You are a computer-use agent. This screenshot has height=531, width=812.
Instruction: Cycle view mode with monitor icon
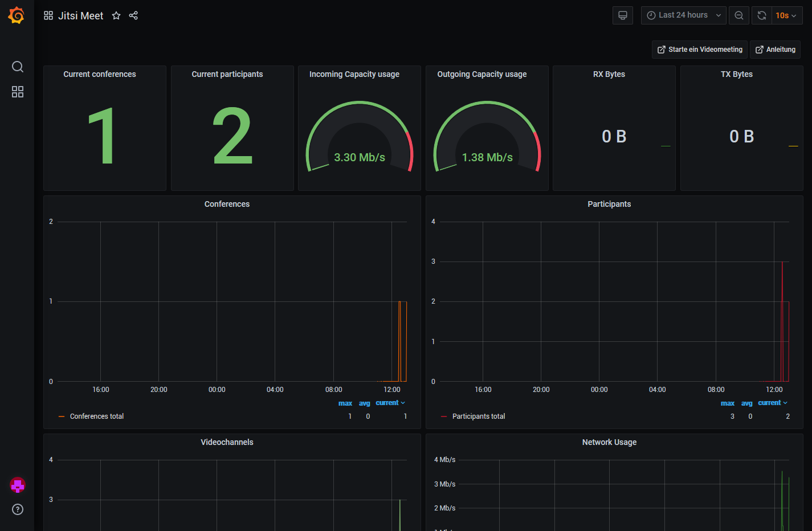(x=623, y=15)
